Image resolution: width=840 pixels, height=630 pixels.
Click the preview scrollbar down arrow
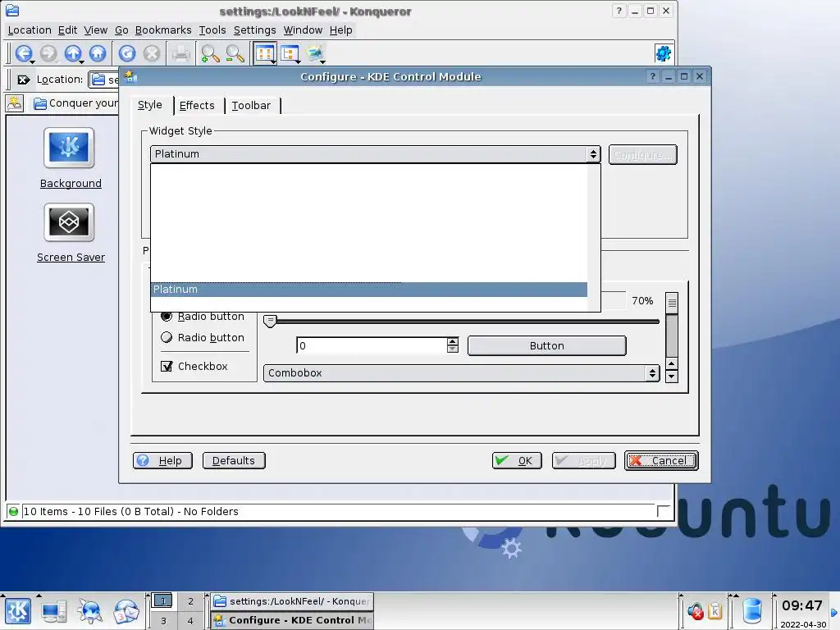[x=672, y=376]
